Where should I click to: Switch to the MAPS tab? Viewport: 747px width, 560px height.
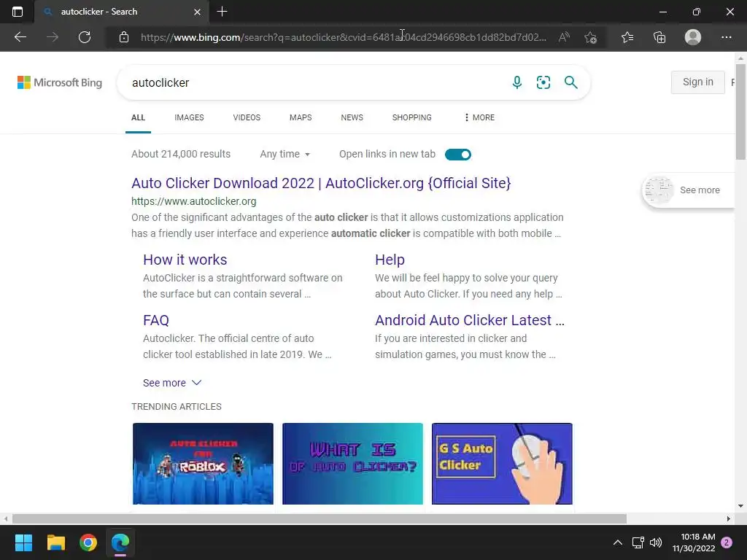[301, 117]
